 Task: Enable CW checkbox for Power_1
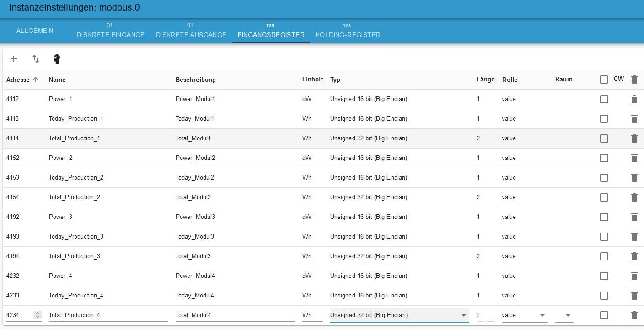604,99
